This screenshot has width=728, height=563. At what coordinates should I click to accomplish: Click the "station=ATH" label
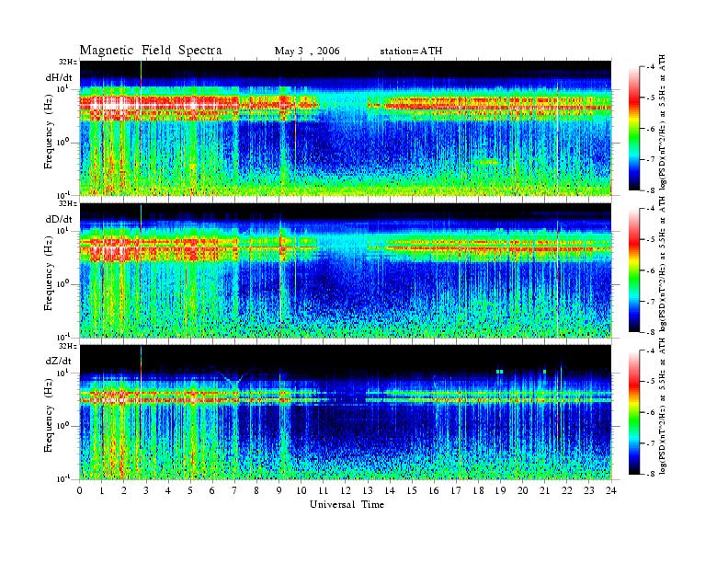[411, 52]
